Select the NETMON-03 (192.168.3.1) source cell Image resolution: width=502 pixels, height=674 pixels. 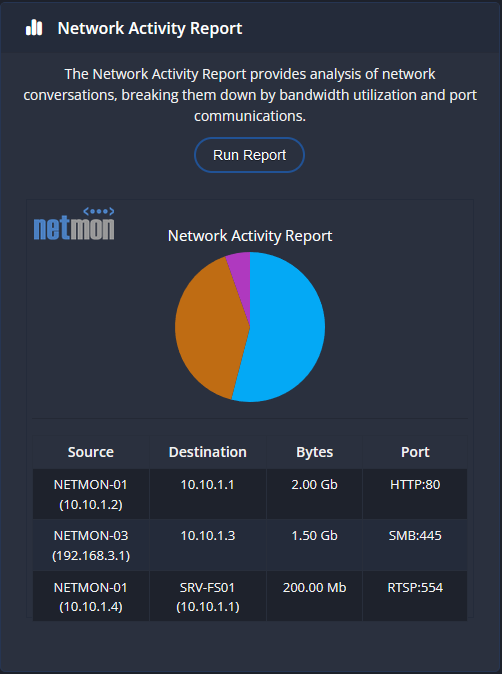coord(91,545)
